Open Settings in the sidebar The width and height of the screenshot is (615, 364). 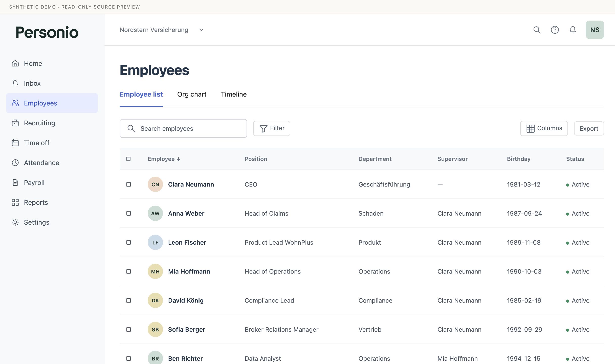pos(52,222)
